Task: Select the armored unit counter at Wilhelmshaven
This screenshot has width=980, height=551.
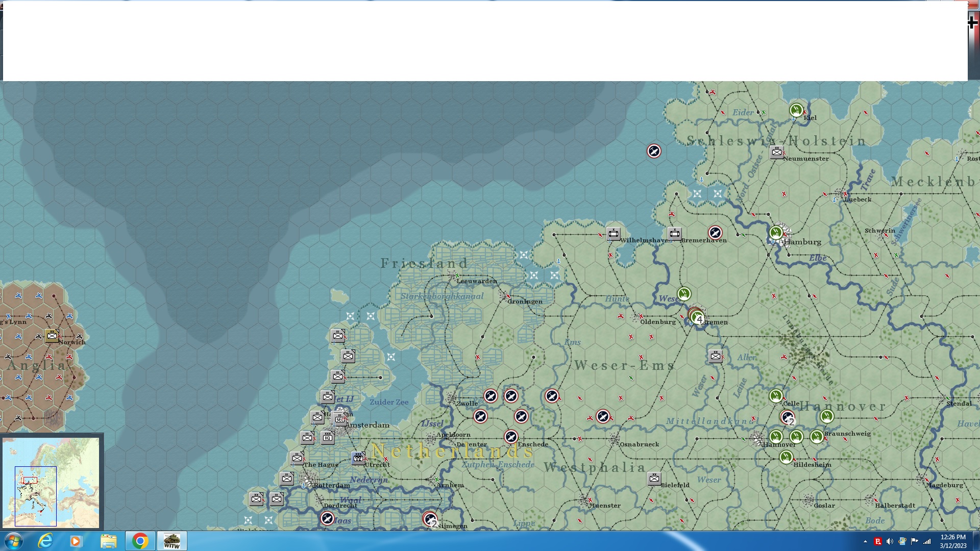Action: (x=614, y=234)
